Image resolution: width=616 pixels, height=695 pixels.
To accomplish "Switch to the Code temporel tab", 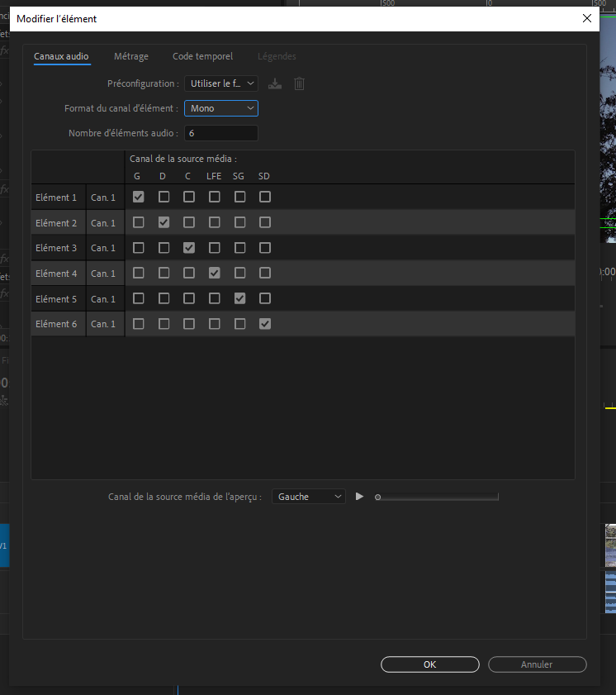I will [203, 56].
